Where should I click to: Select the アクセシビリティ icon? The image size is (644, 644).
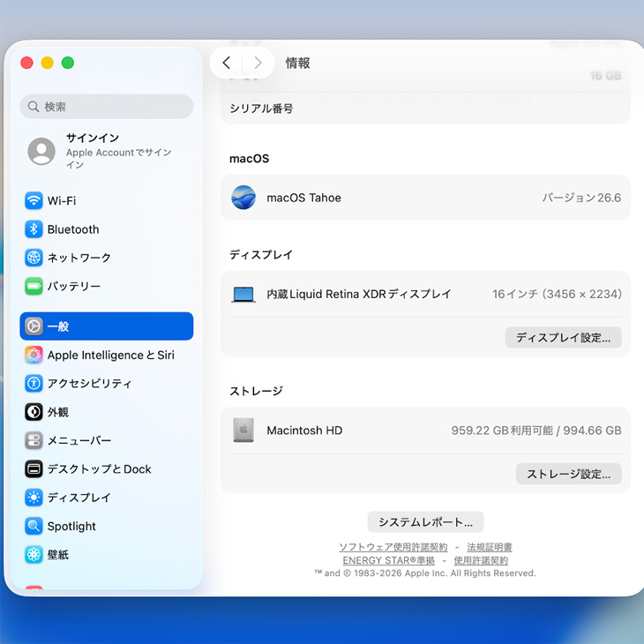34,383
